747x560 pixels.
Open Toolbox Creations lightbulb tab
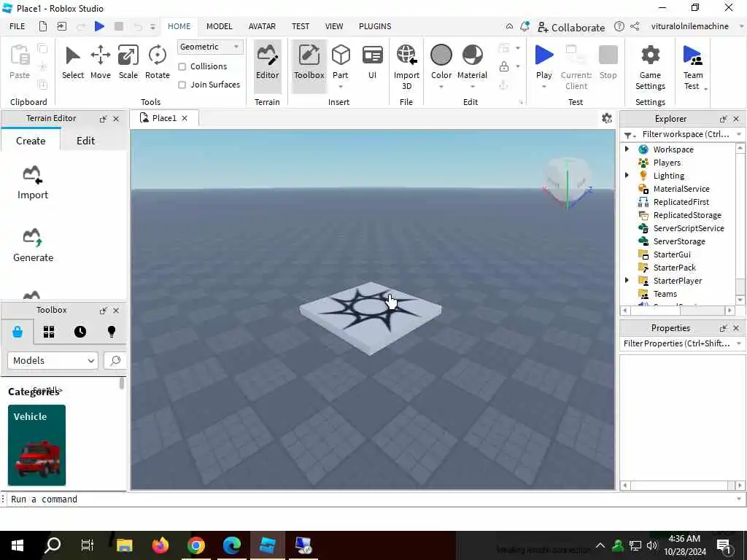pyautogui.click(x=112, y=332)
